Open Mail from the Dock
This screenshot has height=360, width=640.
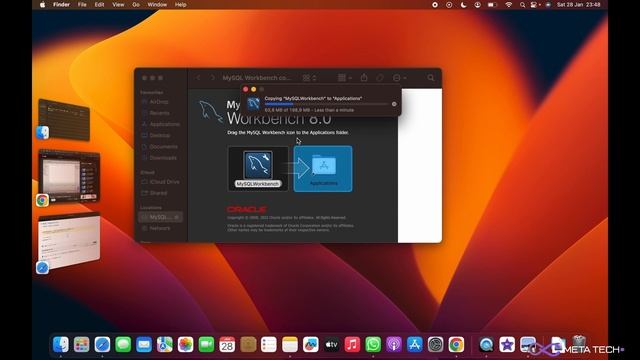[x=144, y=344]
